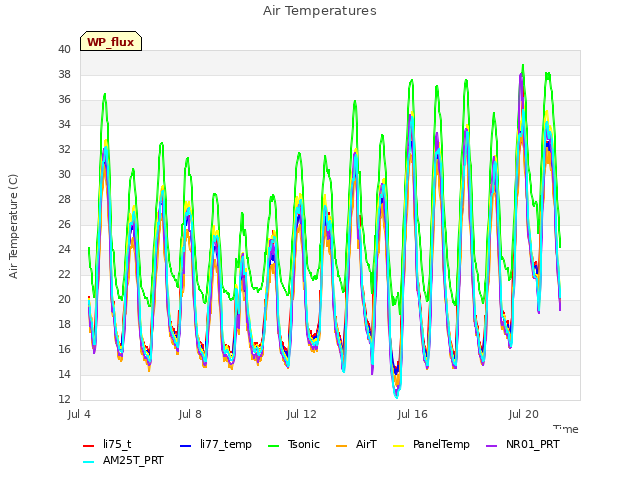640x480 pixels.
Task: Click the Air Temperature (C) y-axis title
Action: tap(13, 227)
